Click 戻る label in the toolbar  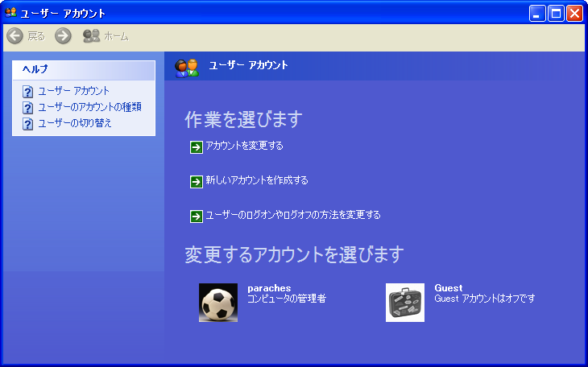point(36,36)
